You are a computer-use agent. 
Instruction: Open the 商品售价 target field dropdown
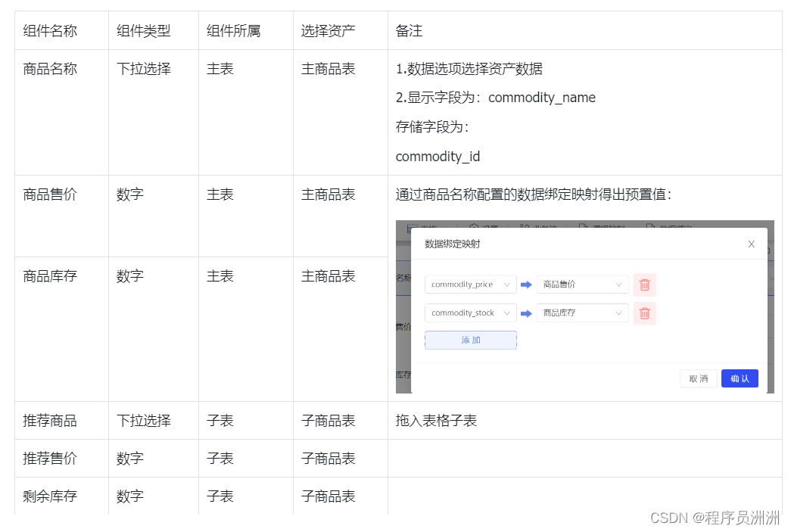coord(582,285)
